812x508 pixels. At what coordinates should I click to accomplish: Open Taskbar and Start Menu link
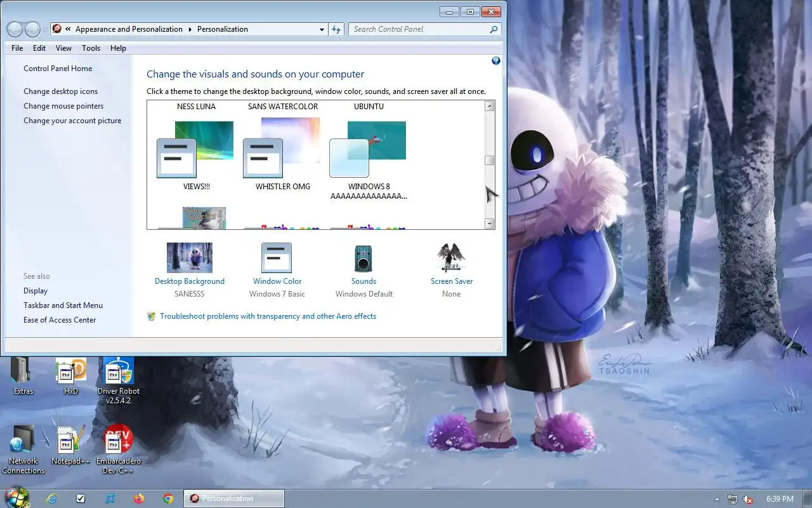pyautogui.click(x=63, y=305)
